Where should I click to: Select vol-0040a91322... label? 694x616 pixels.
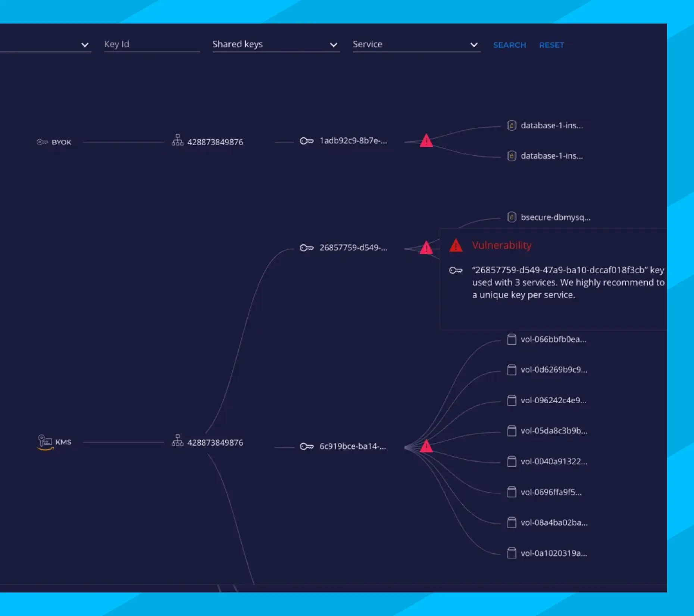pos(554,461)
